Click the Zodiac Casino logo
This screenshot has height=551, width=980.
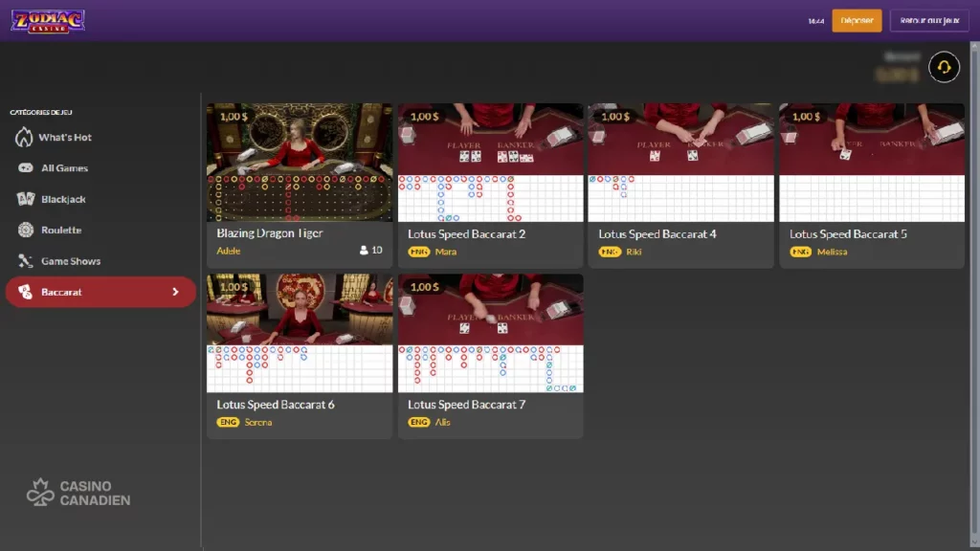click(x=48, y=20)
